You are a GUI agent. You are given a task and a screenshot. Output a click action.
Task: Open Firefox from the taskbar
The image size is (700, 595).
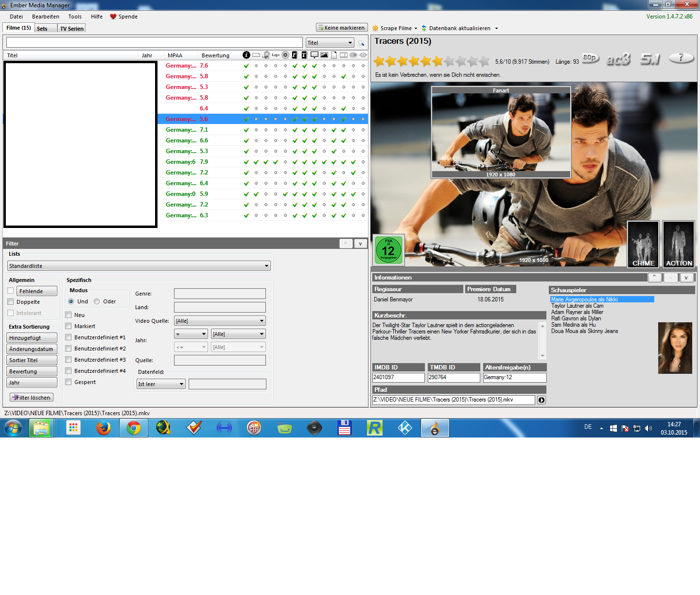(103, 428)
